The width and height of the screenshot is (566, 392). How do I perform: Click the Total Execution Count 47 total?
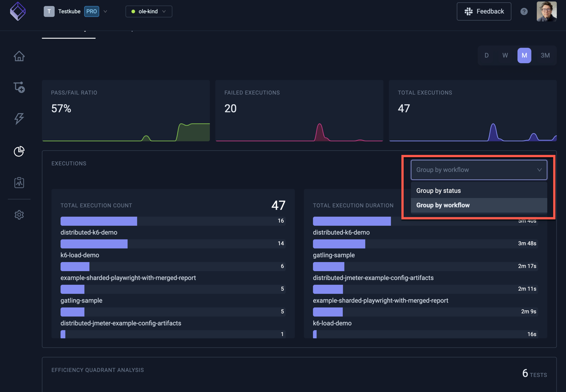tap(278, 205)
